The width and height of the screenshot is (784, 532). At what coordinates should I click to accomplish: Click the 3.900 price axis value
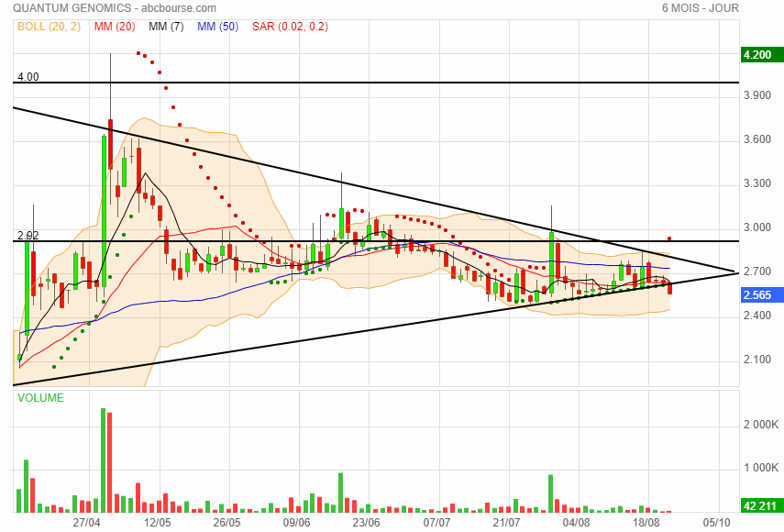757,95
